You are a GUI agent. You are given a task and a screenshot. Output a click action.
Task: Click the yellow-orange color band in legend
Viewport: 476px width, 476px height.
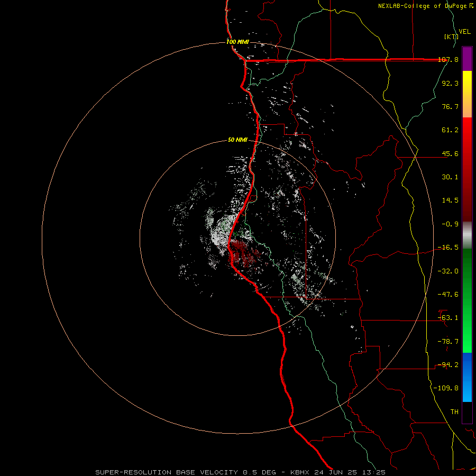click(x=467, y=94)
